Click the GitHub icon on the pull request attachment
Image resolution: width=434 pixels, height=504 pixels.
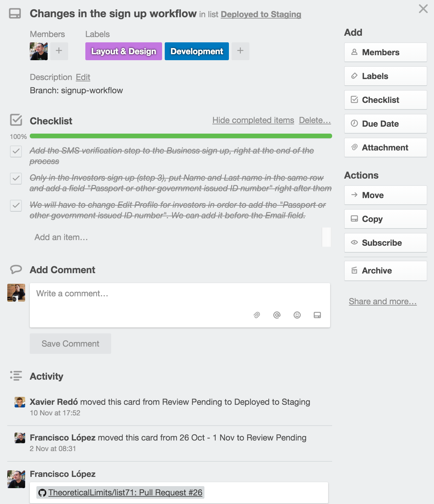42,492
